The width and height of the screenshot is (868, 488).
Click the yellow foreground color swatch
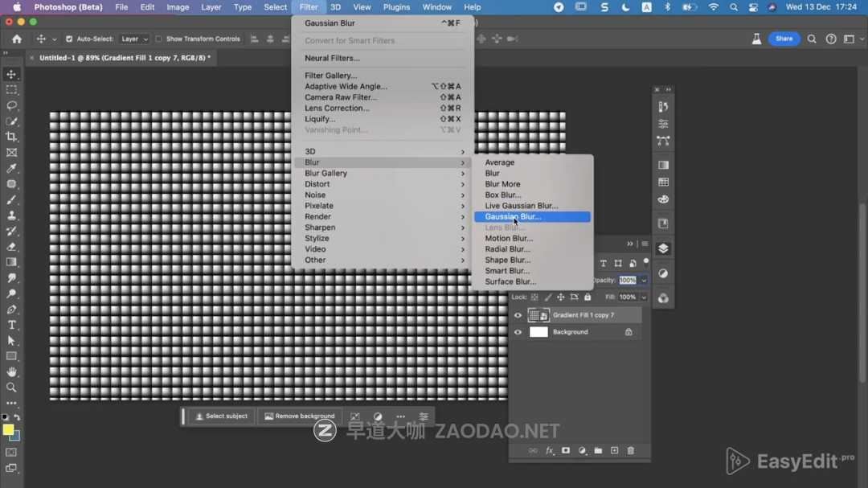pos(8,430)
